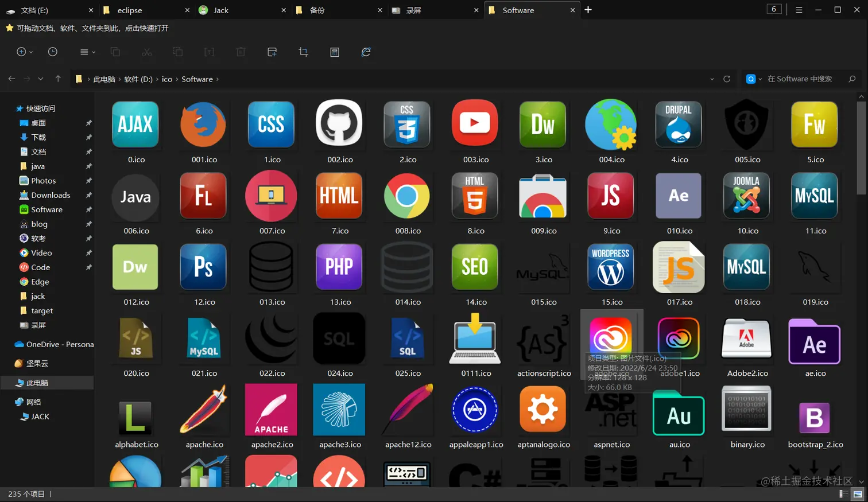Screen dimensions: 868x502
Task: Click the new item plus icon in toolbar
Action: tap(21, 52)
